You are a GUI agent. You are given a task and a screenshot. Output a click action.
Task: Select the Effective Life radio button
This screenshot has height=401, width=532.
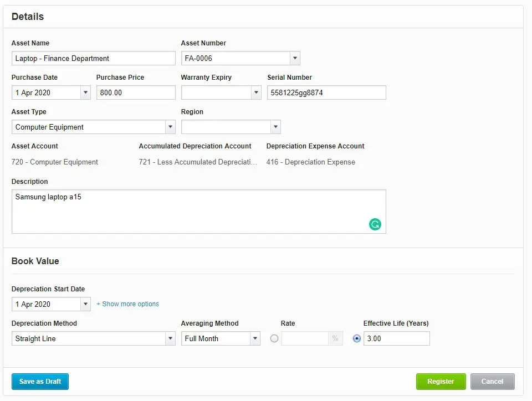[357, 338]
